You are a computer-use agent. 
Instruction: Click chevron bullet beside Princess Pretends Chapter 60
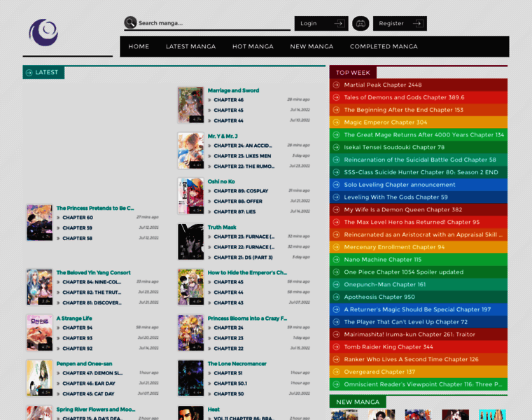point(58,218)
